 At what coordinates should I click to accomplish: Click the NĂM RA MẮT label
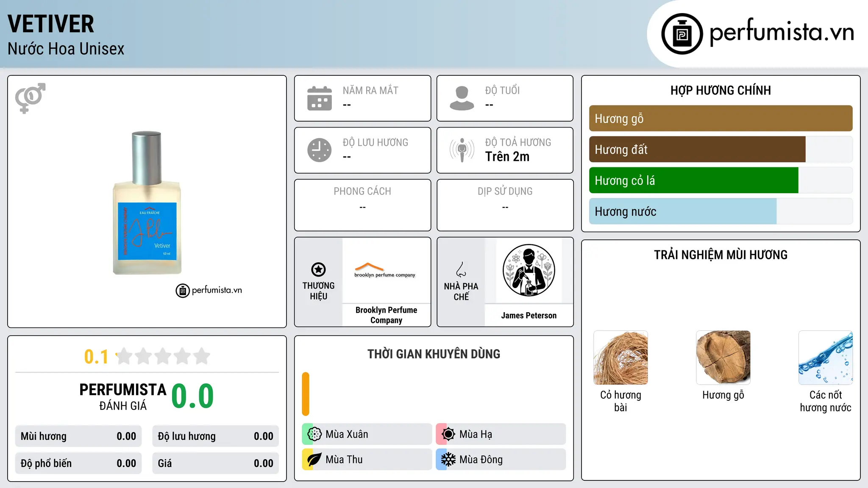[370, 91]
